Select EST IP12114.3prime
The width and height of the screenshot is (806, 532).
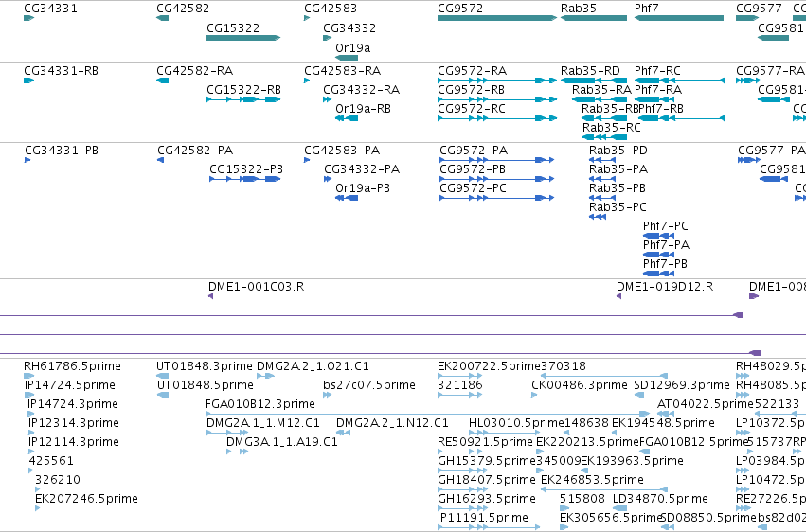[74, 442]
